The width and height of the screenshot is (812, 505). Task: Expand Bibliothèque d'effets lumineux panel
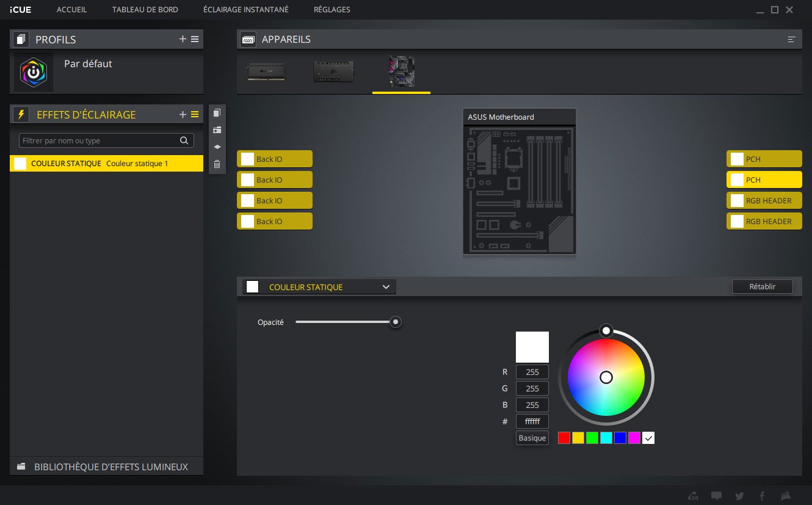pyautogui.click(x=106, y=467)
